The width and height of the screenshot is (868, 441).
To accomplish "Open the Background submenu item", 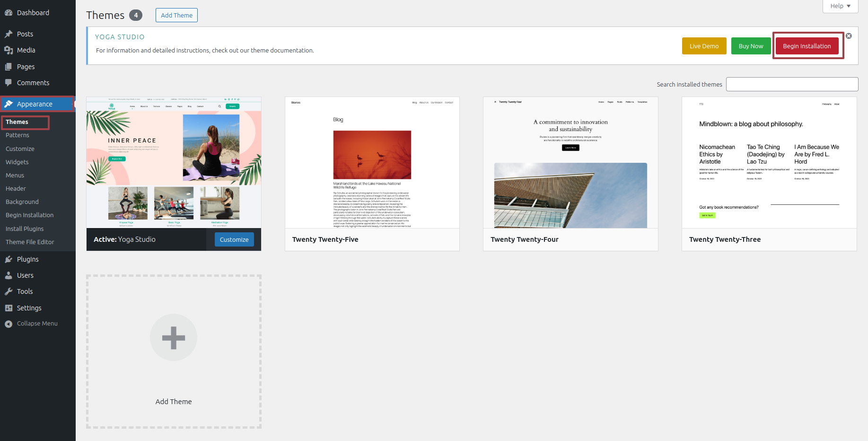I will pos(22,202).
